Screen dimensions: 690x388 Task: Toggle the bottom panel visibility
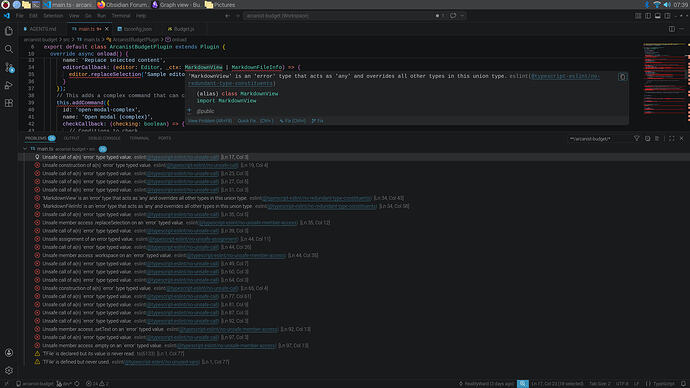point(657,16)
